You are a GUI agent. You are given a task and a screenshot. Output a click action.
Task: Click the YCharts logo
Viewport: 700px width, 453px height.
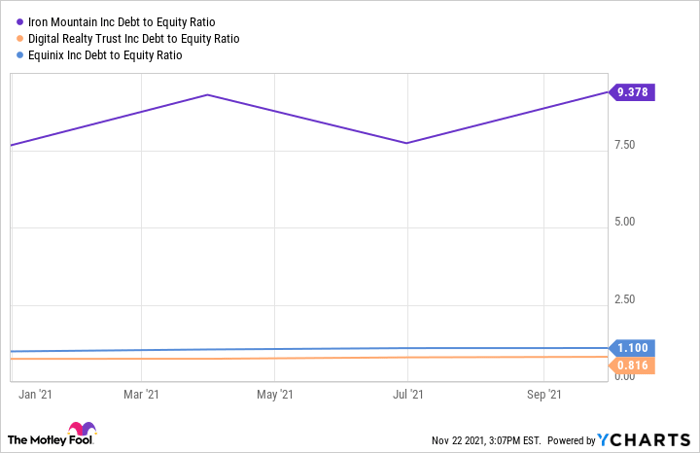[643, 439]
